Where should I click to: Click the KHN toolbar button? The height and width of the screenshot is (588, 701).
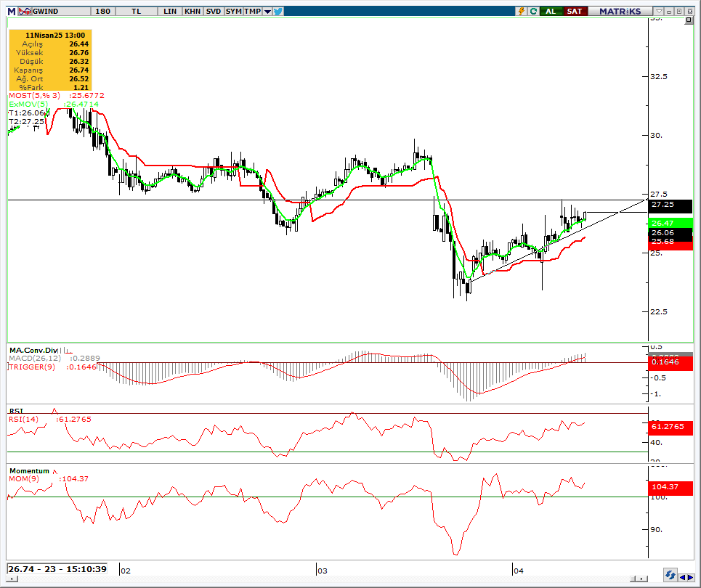(x=193, y=11)
